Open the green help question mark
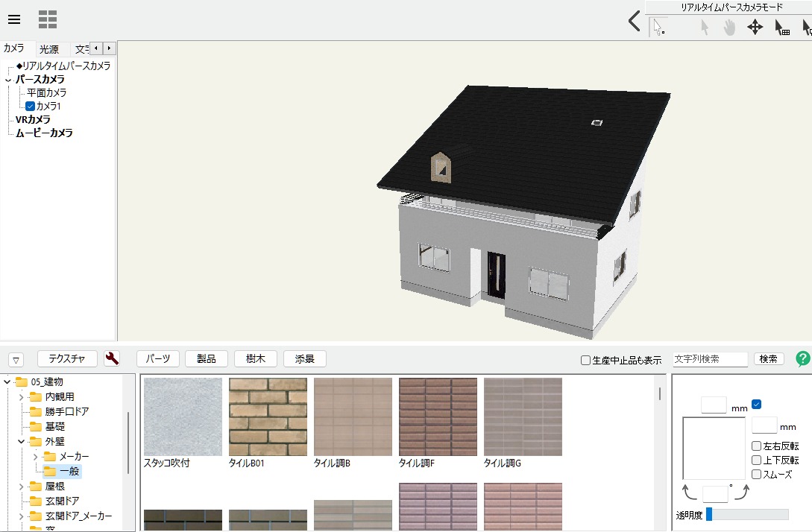Screen dimensions: 812x532 (803, 359)
